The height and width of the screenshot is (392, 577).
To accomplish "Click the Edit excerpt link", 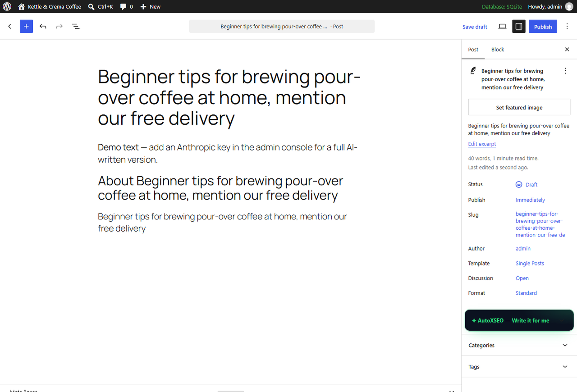I will click(482, 144).
